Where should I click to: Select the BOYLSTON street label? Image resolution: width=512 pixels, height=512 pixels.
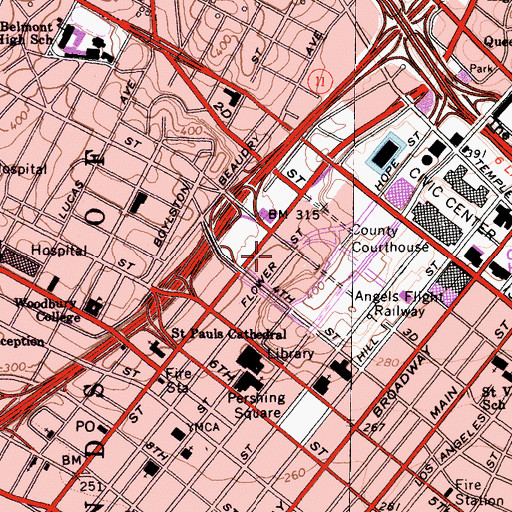point(172,216)
